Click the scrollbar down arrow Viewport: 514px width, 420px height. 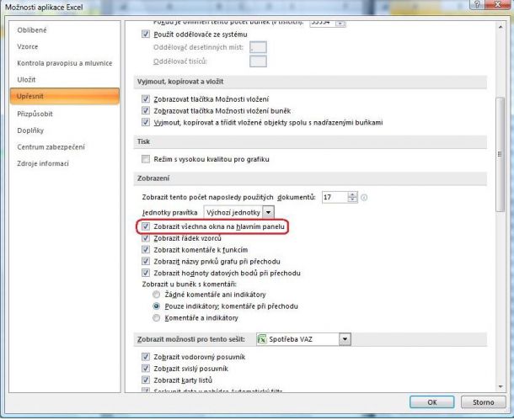pyautogui.click(x=501, y=386)
